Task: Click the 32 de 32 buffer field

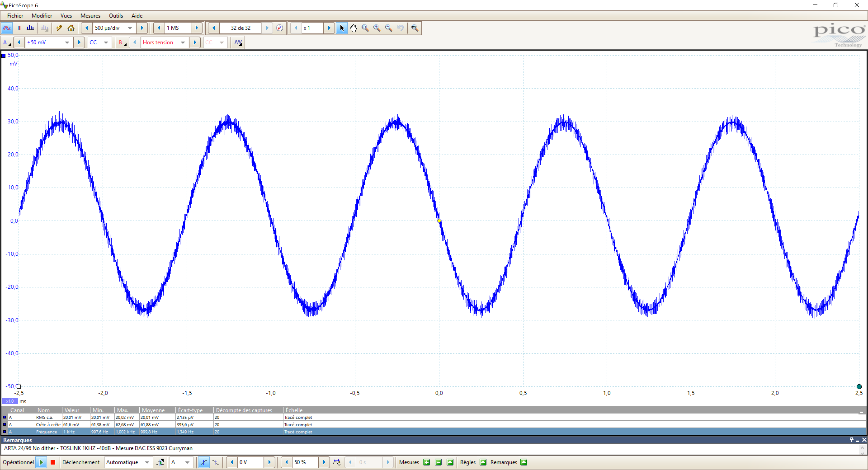Action: pyautogui.click(x=241, y=28)
